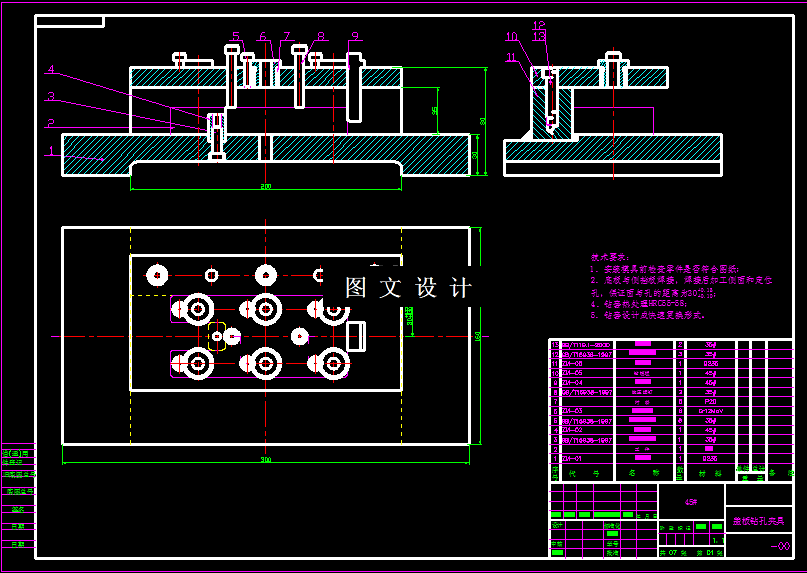Select the 200 width dimension text
The height and width of the screenshot is (573, 807).
point(266,186)
